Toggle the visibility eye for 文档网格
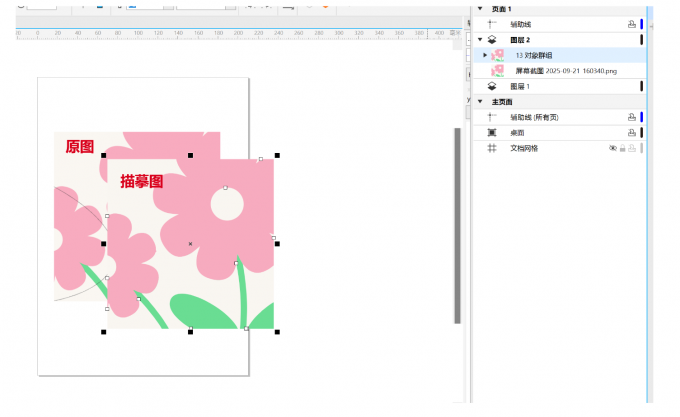680x417 pixels. (x=614, y=148)
